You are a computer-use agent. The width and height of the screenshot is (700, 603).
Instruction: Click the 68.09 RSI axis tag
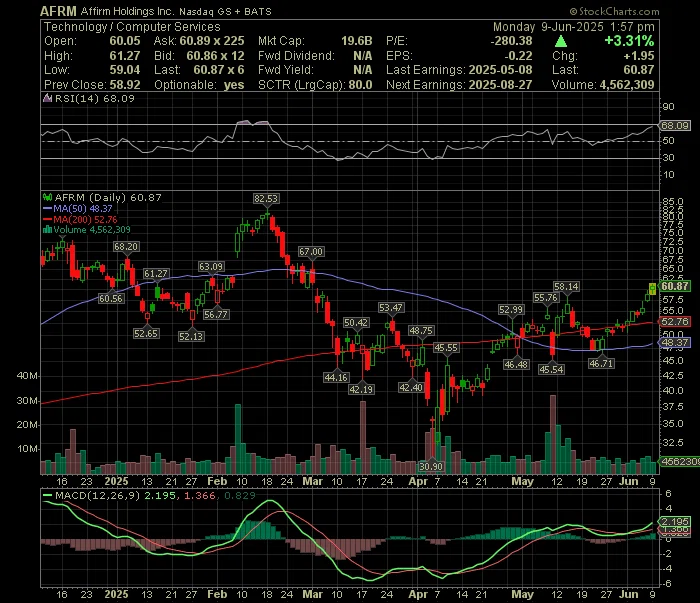675,126
